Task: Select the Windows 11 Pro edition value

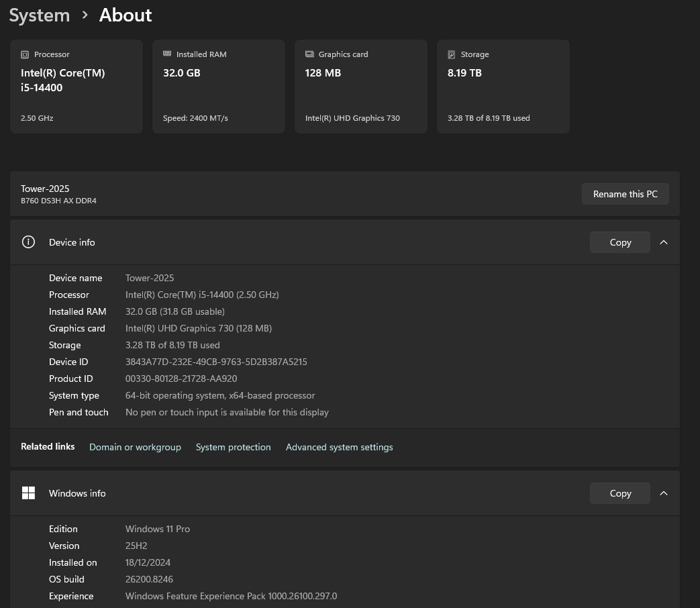Action: [158, 529]
